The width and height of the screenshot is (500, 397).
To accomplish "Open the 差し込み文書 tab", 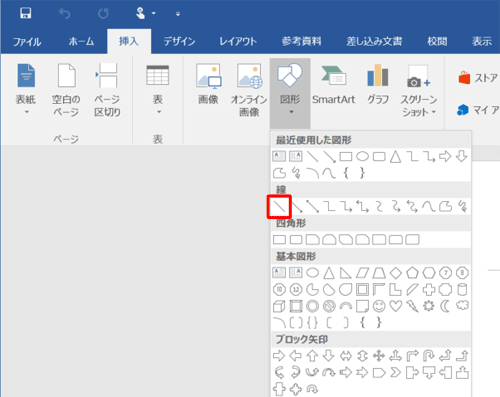I will 374,42.
